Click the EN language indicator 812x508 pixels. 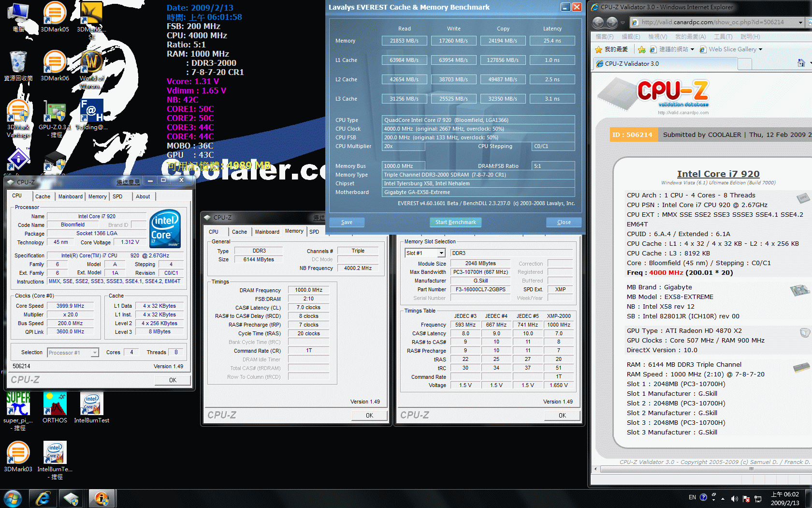692,497
